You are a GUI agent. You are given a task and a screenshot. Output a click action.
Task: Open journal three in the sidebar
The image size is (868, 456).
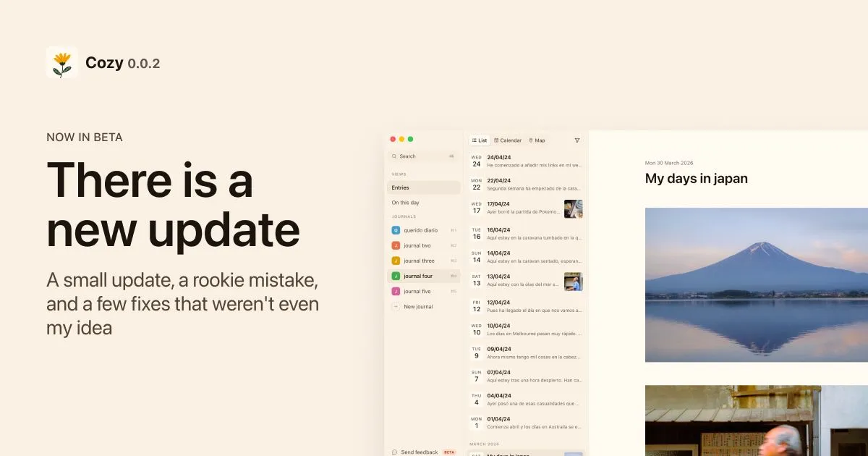423,261
